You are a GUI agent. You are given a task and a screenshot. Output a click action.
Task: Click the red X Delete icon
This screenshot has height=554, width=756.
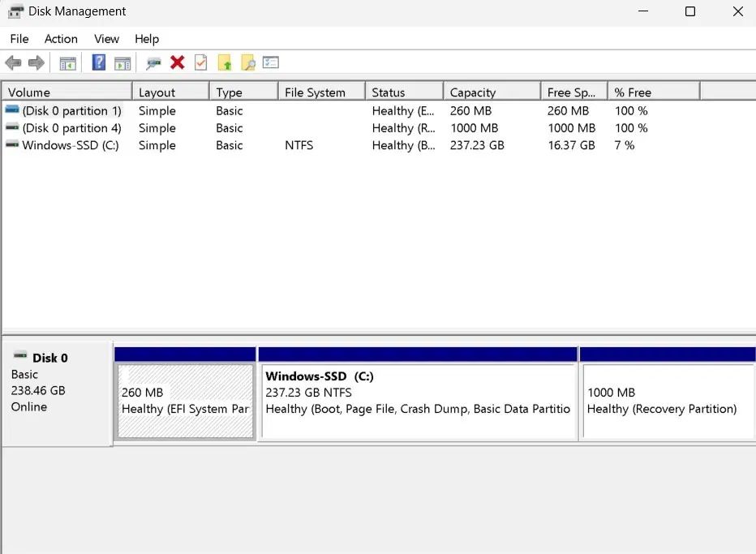pyautogui.click(x=178, y=62)
